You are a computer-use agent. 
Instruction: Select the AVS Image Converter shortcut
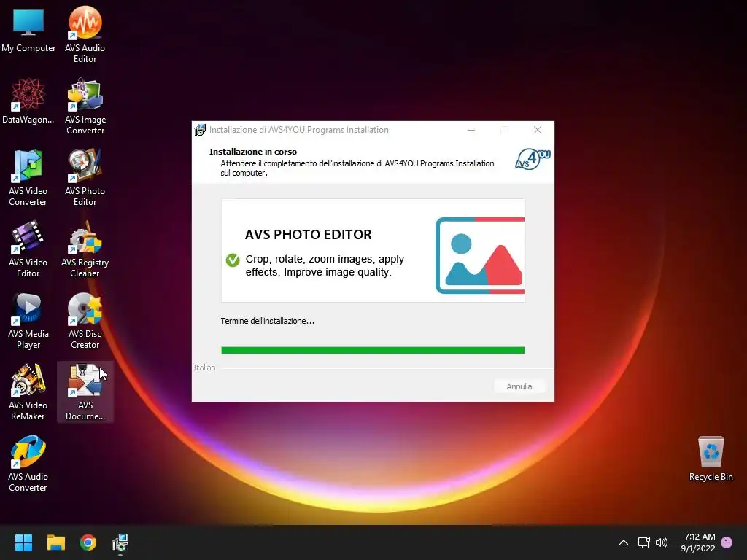85,106
